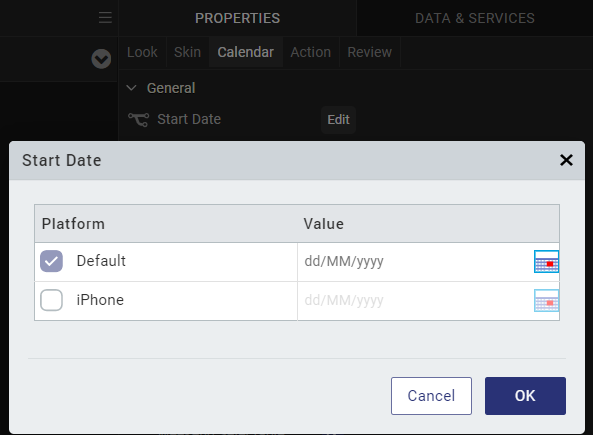Focus the Default date value field
The height and width of the screenshot is (435, 593).
pyautogui.click(x=416, y=261)
